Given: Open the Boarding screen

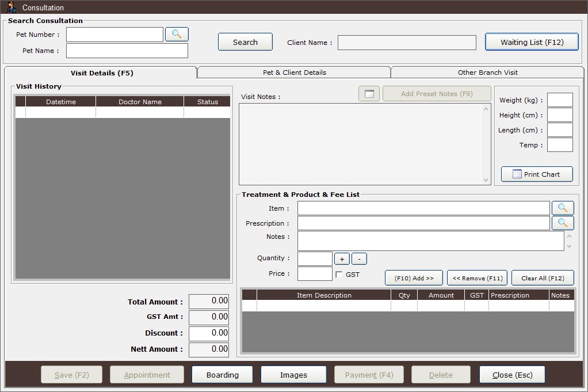Looking at the screenshot, I should pyautogui.click(x=222, y=375).
